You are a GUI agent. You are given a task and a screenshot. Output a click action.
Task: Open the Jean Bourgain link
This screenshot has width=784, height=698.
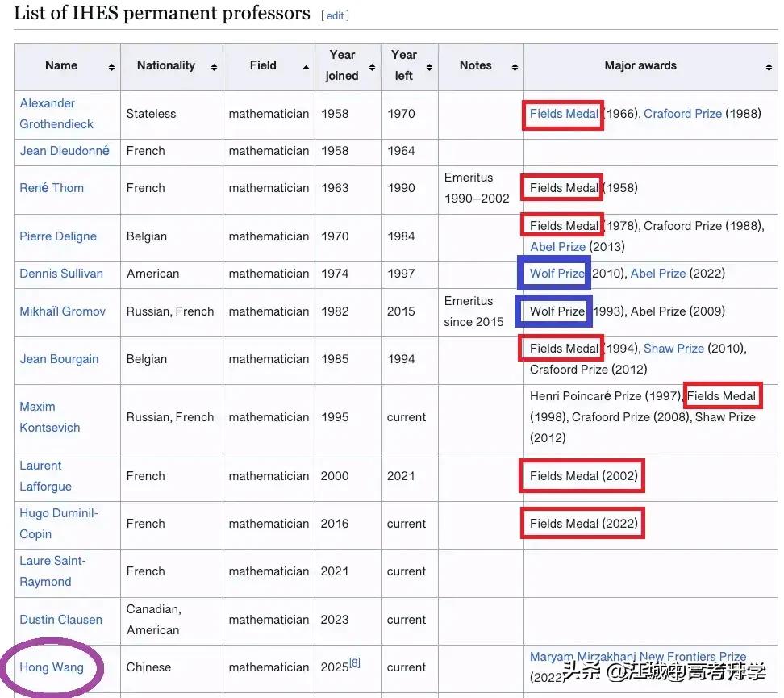[x=59, y=359]
